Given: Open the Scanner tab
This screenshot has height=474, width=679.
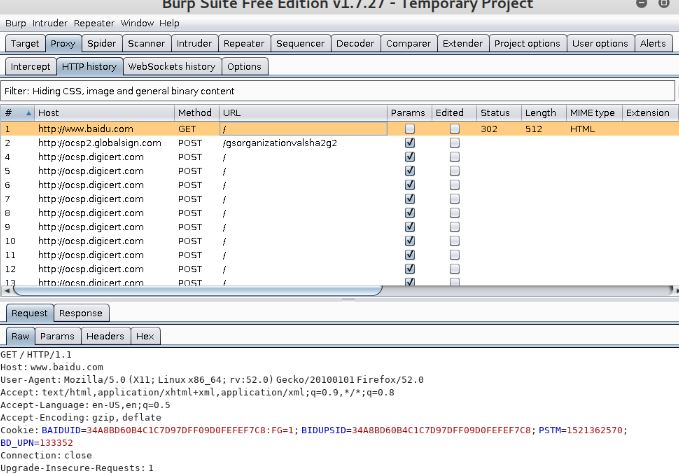Looking at the screenshot, I should 146,44.
